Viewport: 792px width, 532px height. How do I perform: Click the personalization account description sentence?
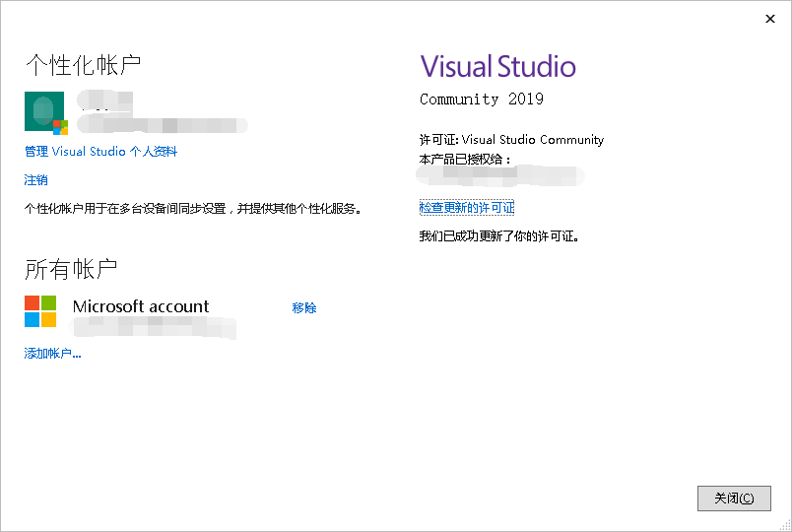[193, 208]
